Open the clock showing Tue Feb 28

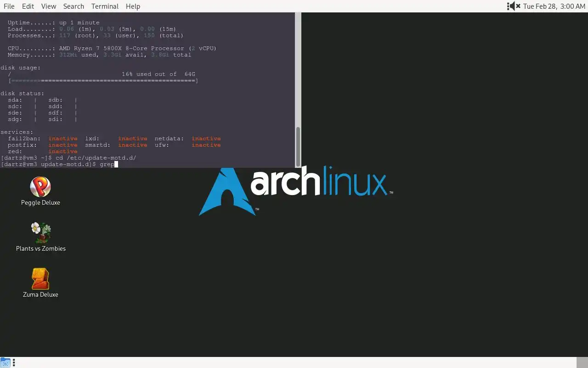point(554,6)
